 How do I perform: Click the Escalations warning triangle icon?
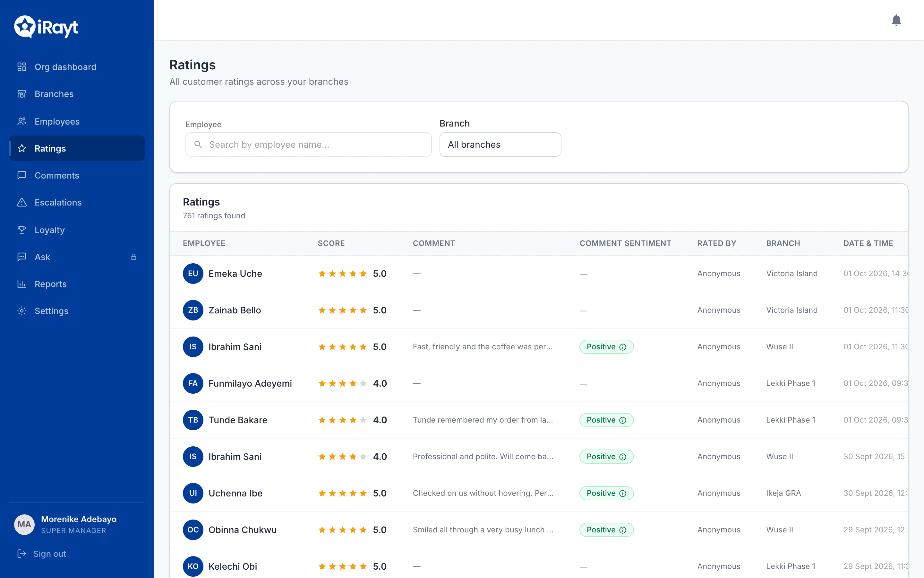22,202
